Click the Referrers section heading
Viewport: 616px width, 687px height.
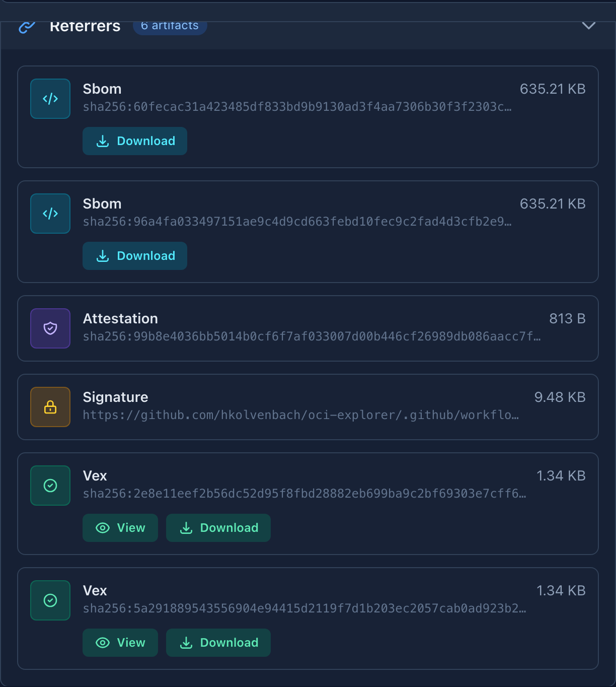pyautogui.click(x=85, y=26)
